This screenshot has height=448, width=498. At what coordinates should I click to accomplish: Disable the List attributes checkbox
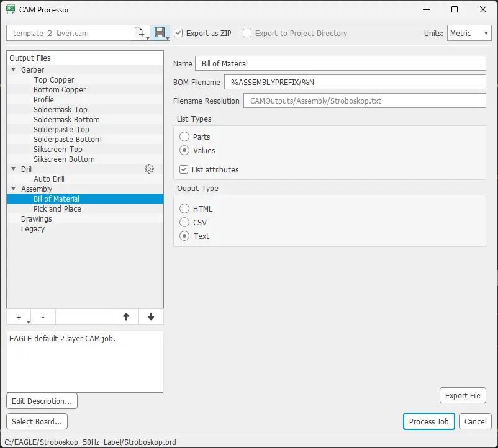coord(184,169)
